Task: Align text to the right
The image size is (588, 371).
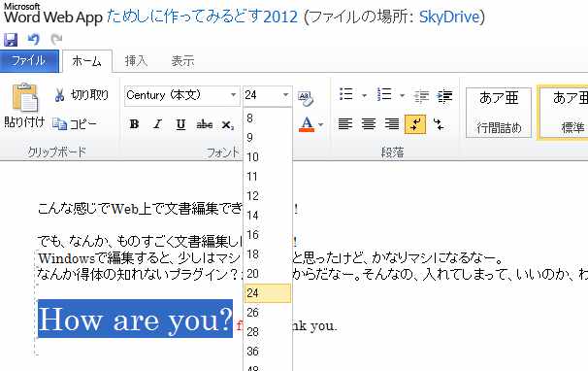Action: [392, 124]
